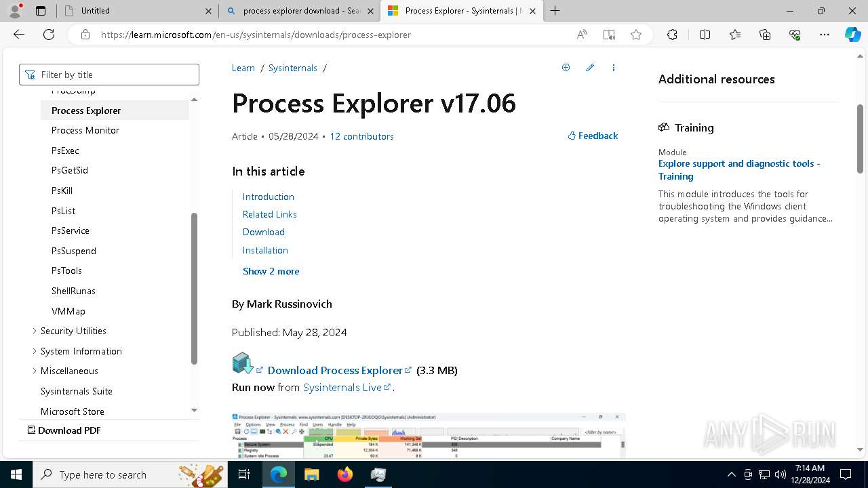Open the Collections icon

click(765, 35)
